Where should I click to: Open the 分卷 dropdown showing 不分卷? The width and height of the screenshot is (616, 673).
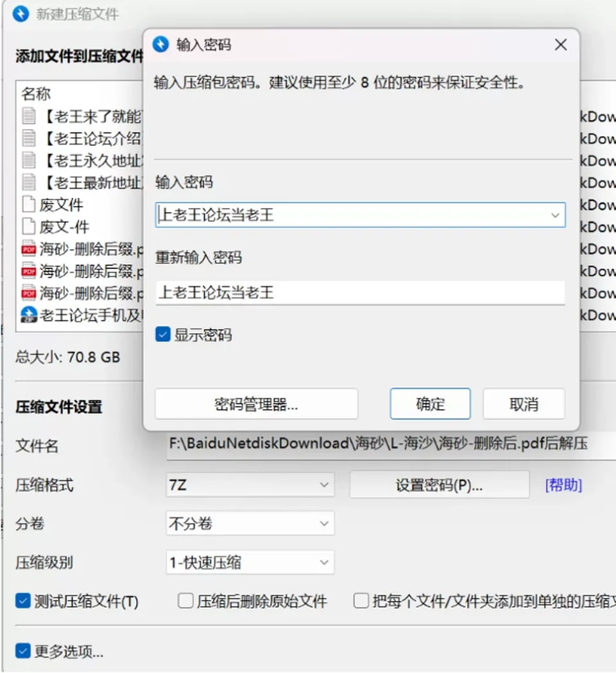250,523
